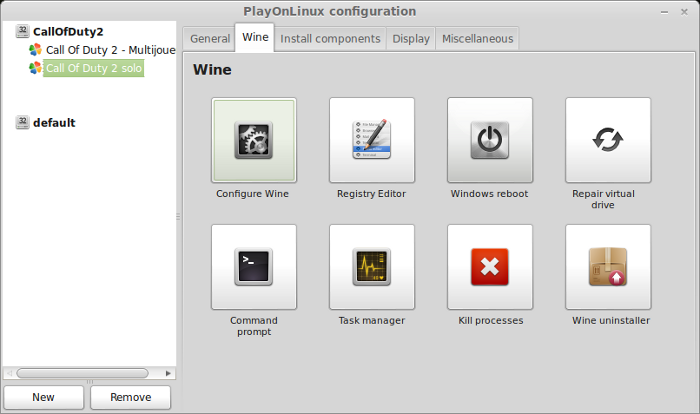Click the Remove button
The image size is (700, 414).
coord(130,397)
